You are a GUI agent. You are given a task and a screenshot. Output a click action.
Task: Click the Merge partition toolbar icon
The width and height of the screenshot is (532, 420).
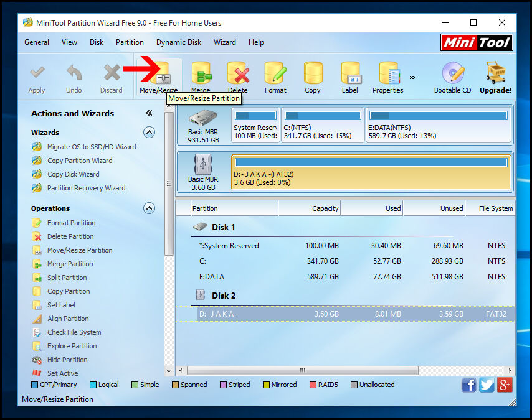tap(202, 73)
